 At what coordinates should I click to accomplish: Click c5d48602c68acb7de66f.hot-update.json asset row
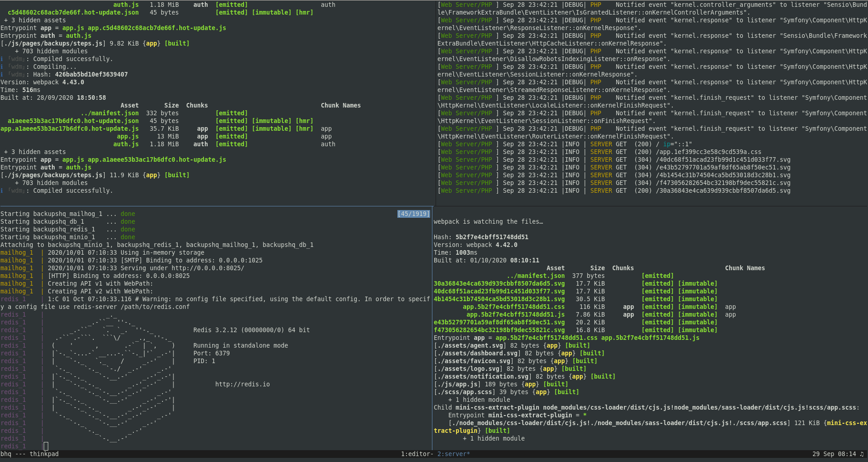tap(161, 12)
